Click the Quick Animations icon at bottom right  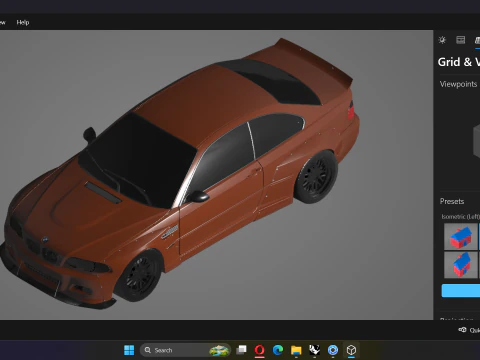point(462,330)
